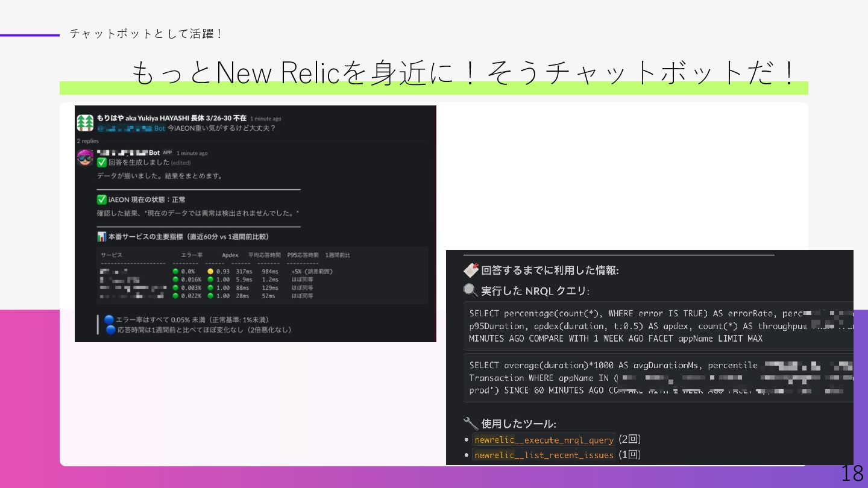
Task: Click the checkmark emoji before iAEON 現在の状態
Action: pos(102,199)
